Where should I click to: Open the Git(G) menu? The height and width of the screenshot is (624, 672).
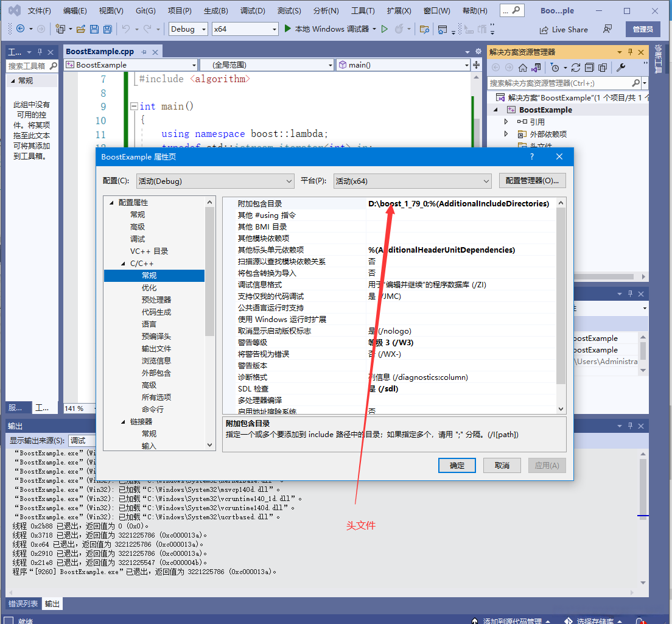point(145,11)
